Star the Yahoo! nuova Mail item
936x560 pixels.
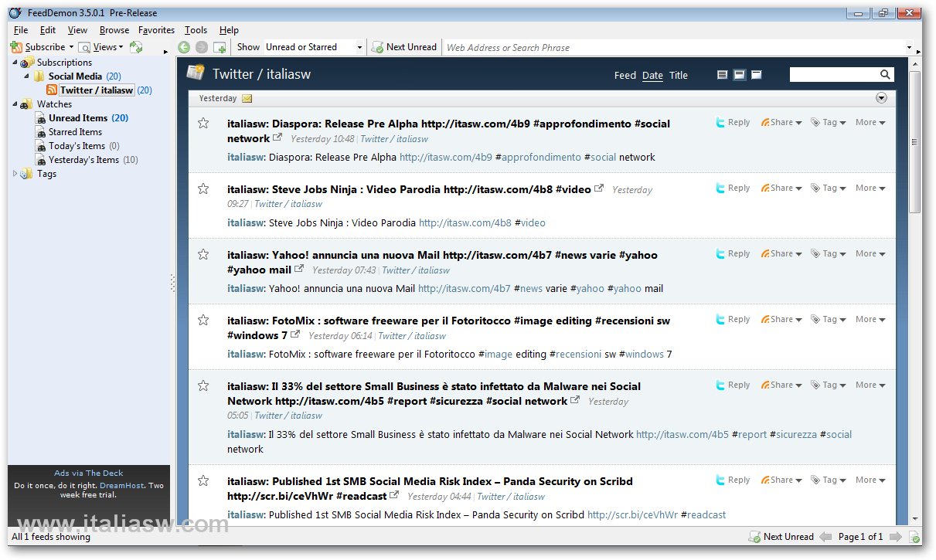pyautogui.click(x=203, y=254)
